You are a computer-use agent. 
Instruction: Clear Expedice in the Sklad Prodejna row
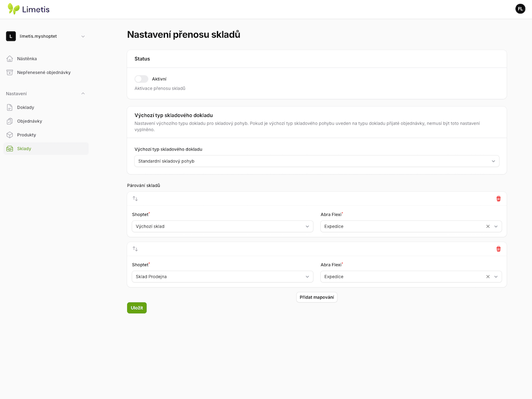(488, 277)
